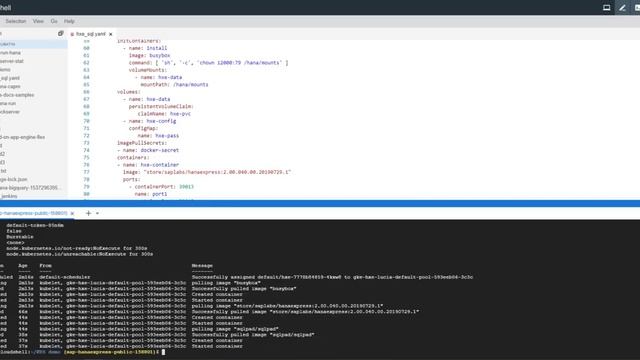Open the item ending in 'ckserver'
640x360 pixels.
[x=10, y=112]
